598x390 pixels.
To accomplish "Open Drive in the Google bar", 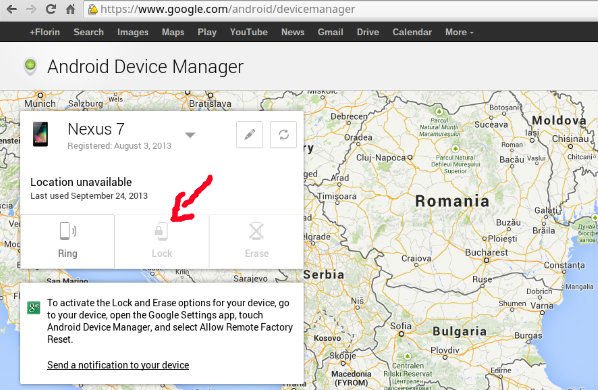I will [x=368, y=32].
